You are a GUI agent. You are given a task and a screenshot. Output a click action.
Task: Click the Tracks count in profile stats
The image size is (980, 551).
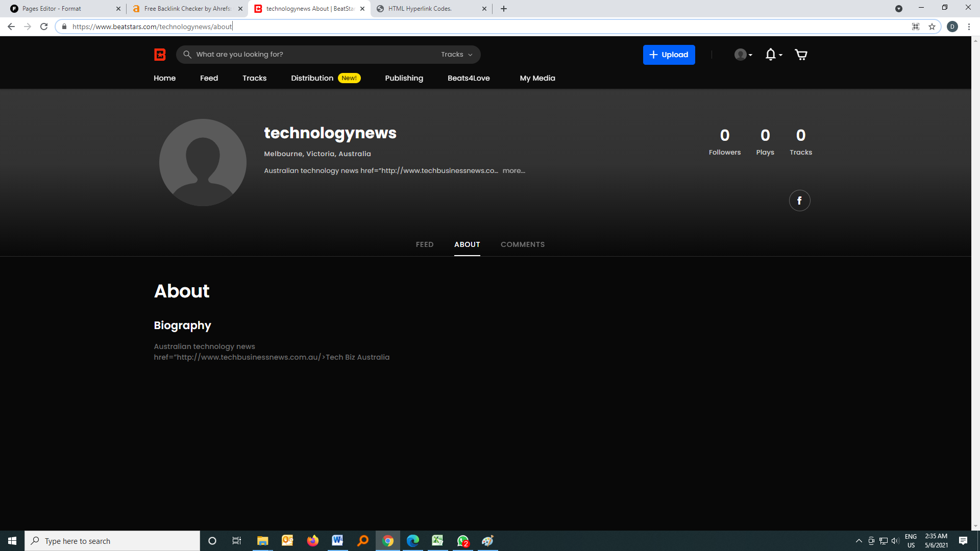tap(800, 142)
